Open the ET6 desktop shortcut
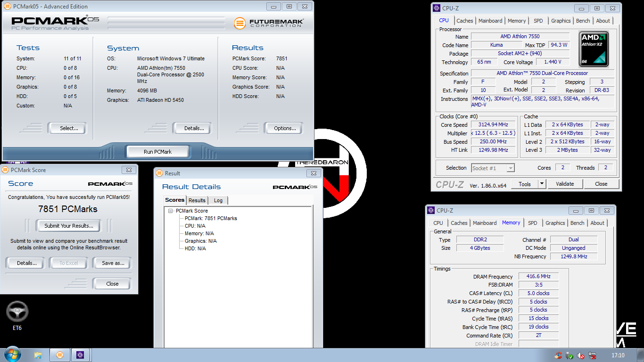 click(x=17, y=316)
